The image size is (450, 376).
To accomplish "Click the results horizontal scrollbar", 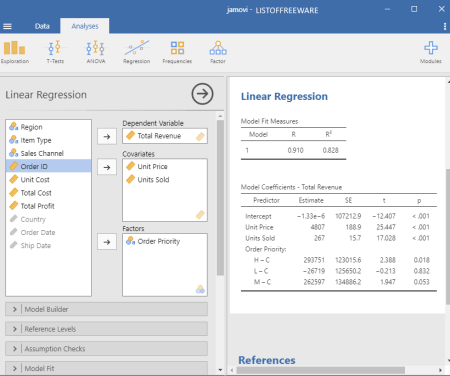I will [321, 370].
